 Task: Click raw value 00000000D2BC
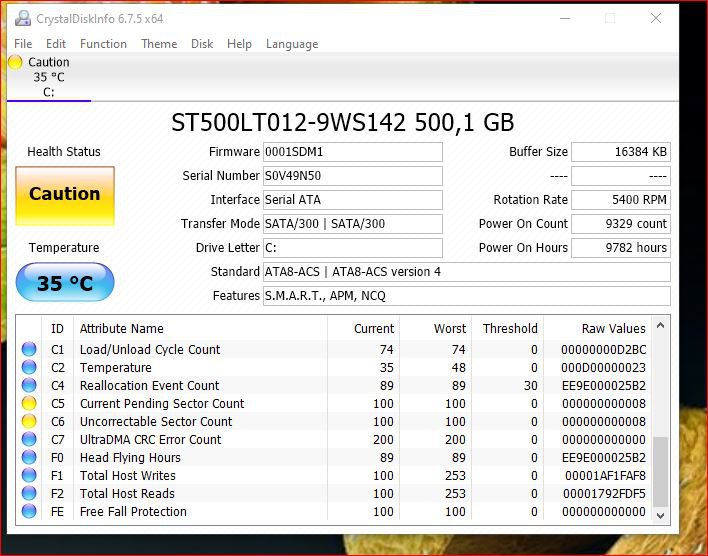(604, 350)
